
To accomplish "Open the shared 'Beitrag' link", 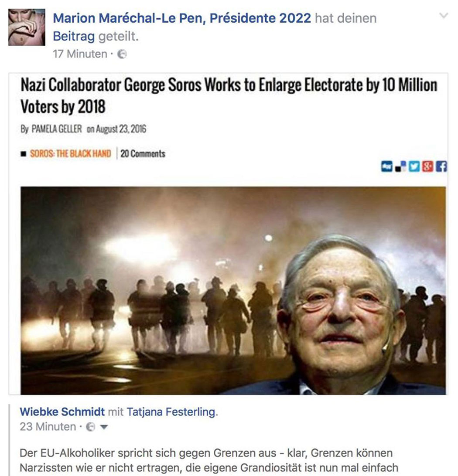I will click(x=74, y=37).
